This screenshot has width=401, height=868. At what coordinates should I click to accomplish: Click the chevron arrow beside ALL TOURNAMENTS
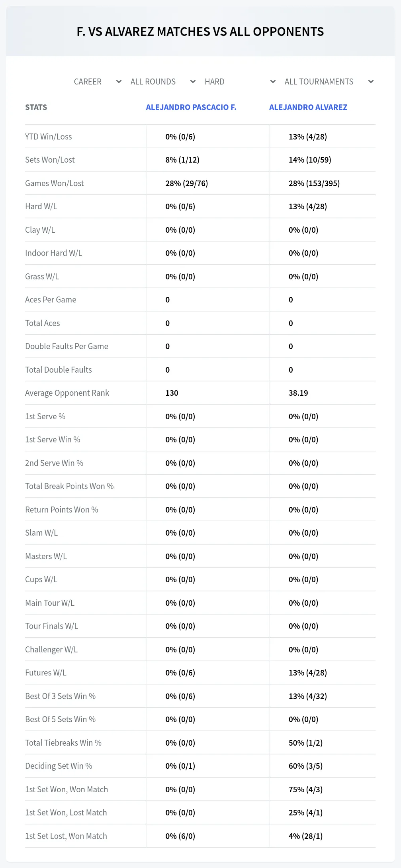click(371, 82)
